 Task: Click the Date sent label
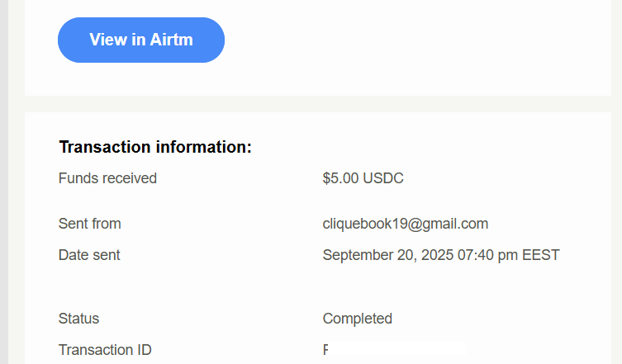(89, 255)
